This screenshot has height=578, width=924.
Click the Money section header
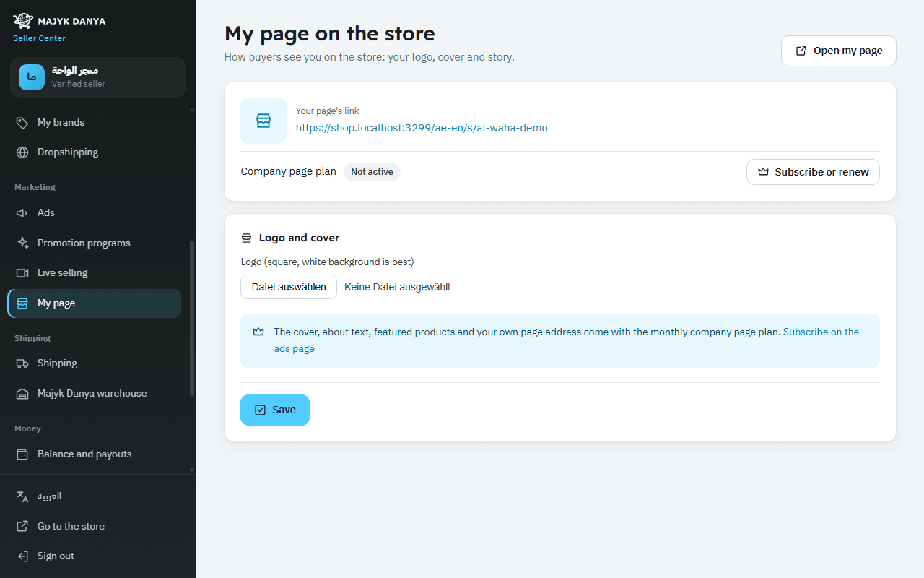click(x=27, y=428)
